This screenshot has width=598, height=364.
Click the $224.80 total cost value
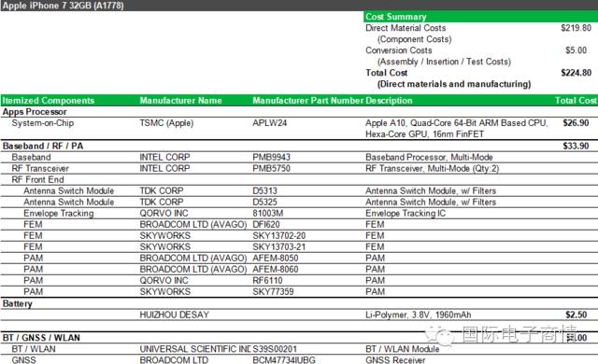pyautogui.click(x=576, y=73)
